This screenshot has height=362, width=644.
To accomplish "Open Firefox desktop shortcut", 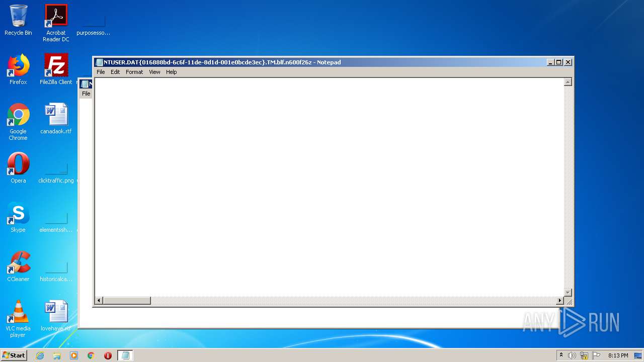I will (18, 69).
